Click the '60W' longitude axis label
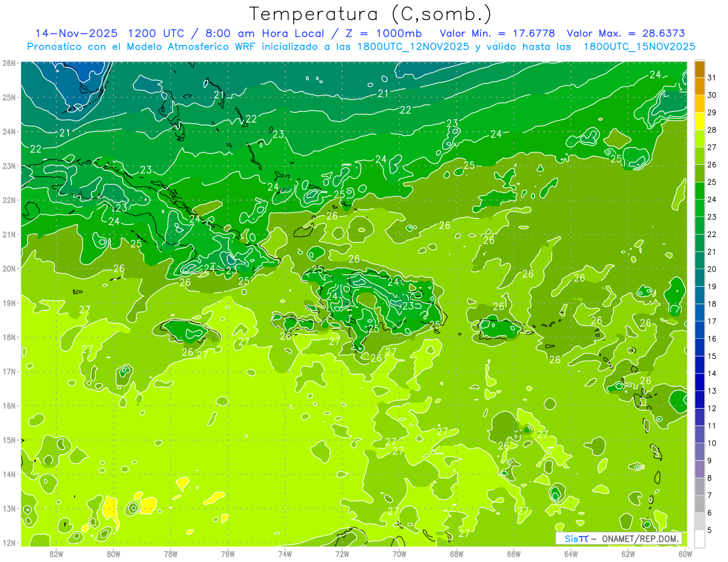Viewport: 728px width, 562px height. click(x=685, y=553)
